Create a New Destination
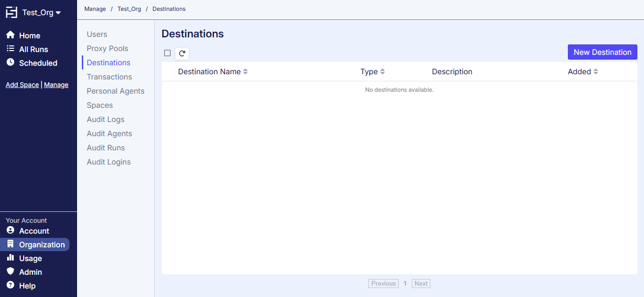644x297 pixels. pyautogui.click(x=602, y=52)
